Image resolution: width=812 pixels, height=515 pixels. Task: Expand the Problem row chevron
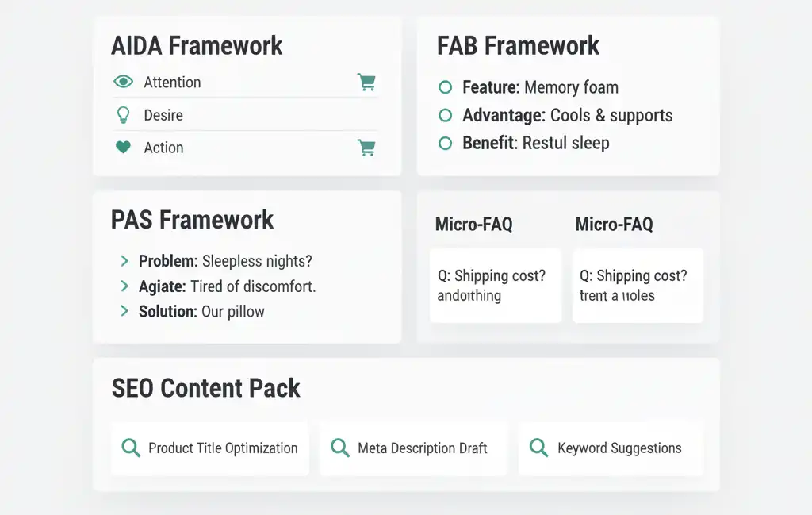[x=124, y=261]
